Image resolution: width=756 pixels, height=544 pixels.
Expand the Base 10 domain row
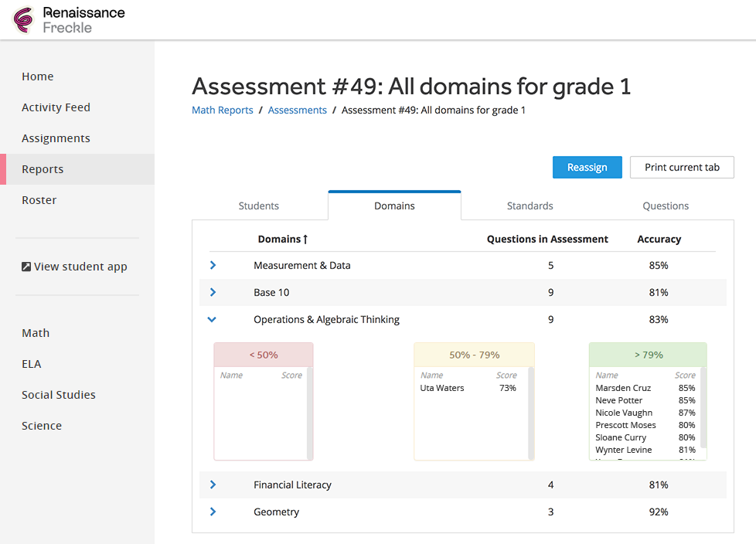coord(213,292)
